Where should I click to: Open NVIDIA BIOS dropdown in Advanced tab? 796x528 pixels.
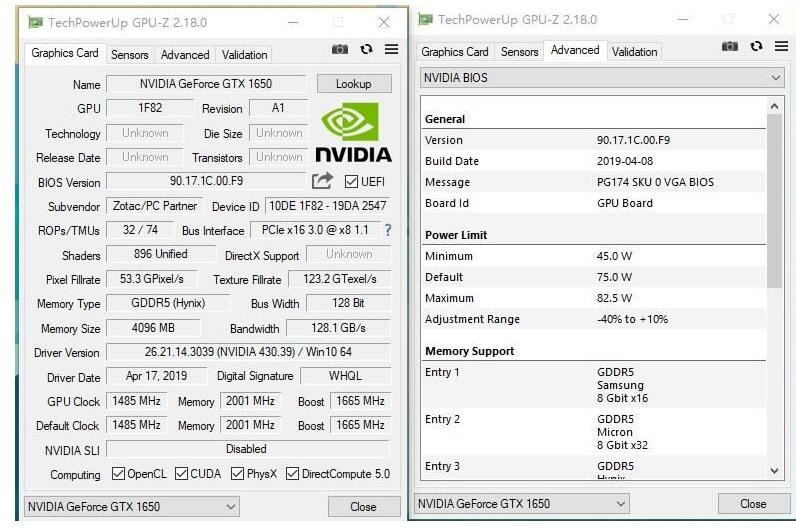[602, 78]
